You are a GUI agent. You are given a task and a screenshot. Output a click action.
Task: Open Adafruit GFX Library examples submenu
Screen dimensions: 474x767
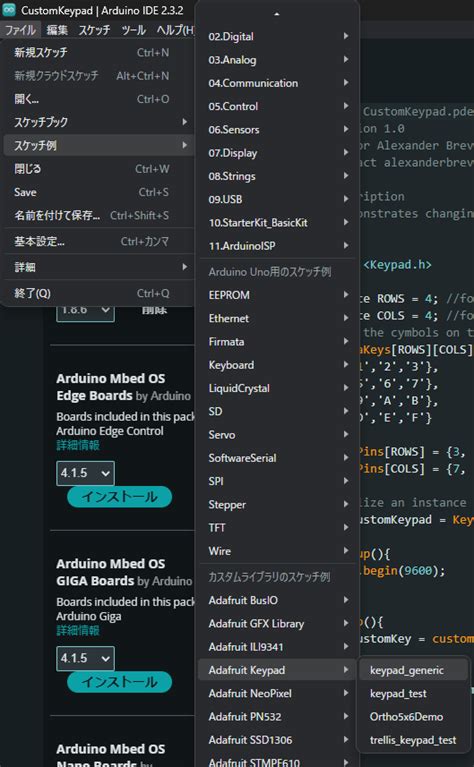(278, 624)
